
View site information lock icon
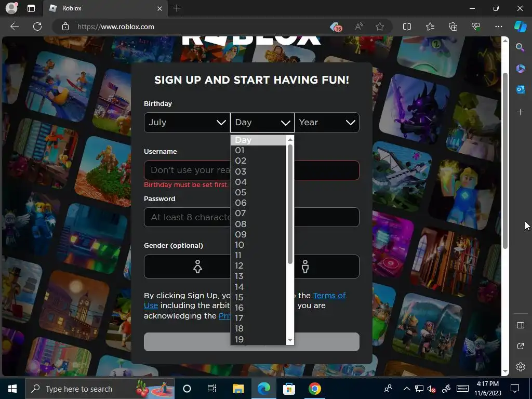point(65,27)
